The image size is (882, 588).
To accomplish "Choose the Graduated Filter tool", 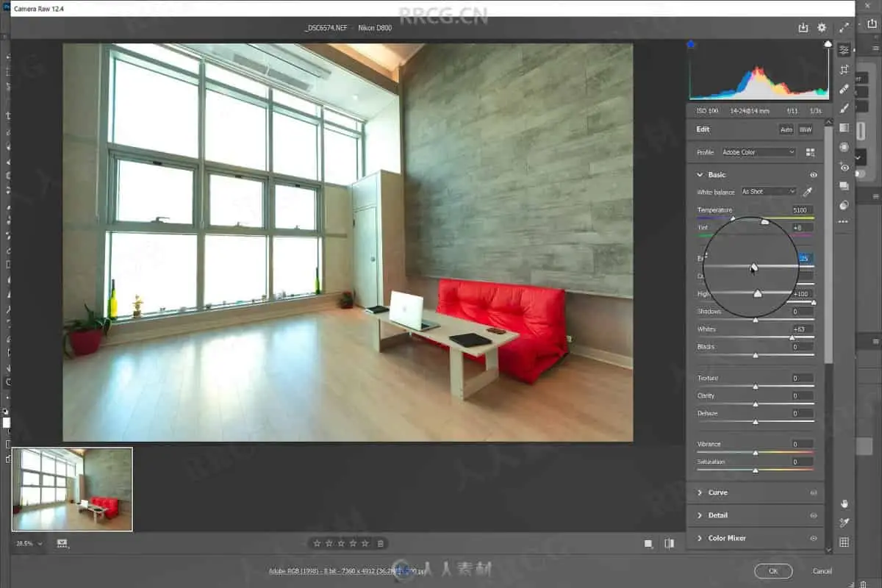I will pos(844,128).
